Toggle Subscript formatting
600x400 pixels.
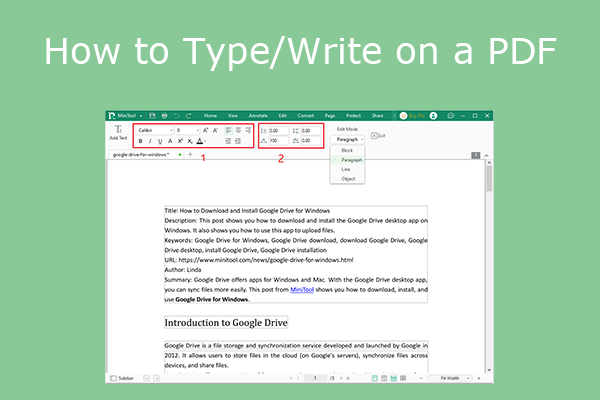click(x=190, y=141)
